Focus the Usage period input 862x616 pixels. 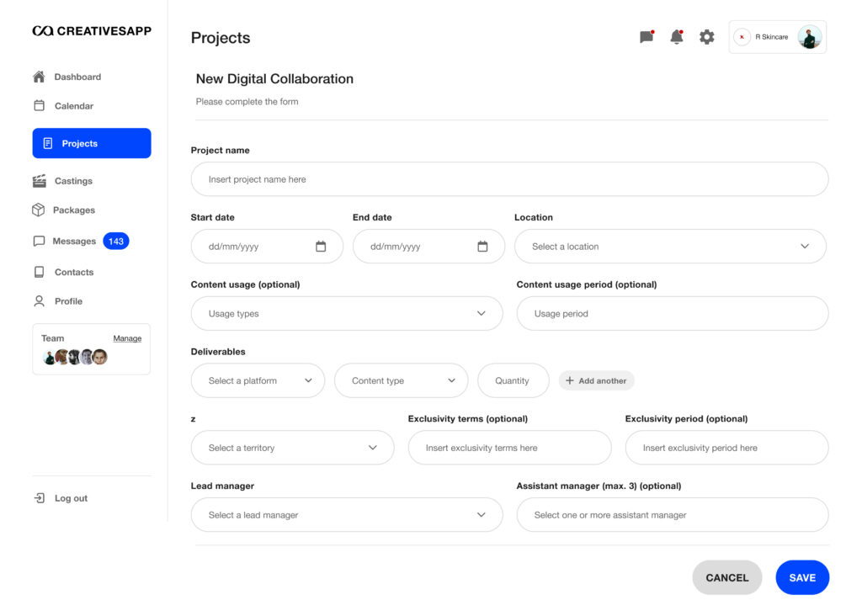click(673, 313)
